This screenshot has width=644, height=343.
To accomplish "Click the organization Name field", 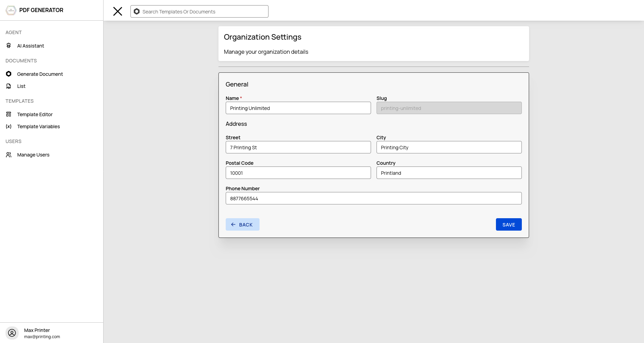I will click(x=298, y=108).
